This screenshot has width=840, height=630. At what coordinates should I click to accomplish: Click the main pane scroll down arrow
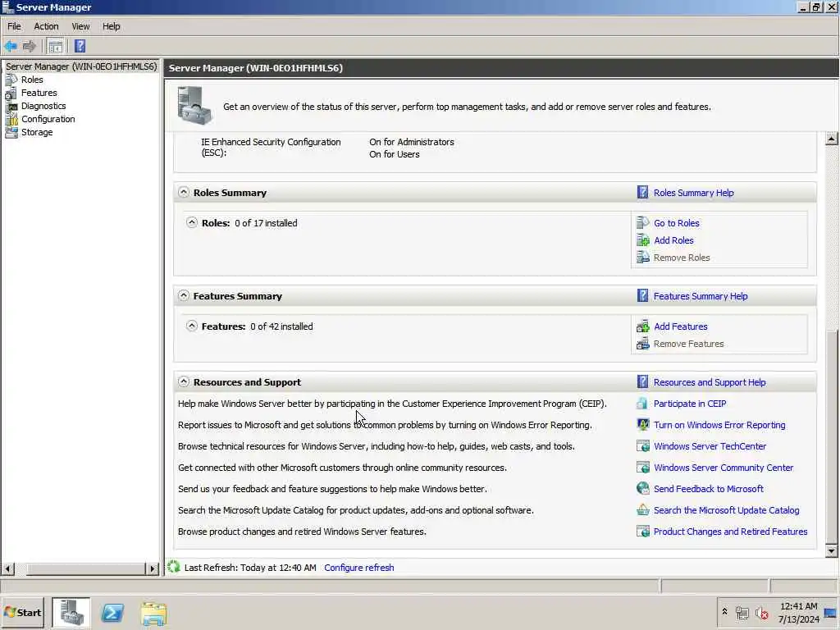832,550
